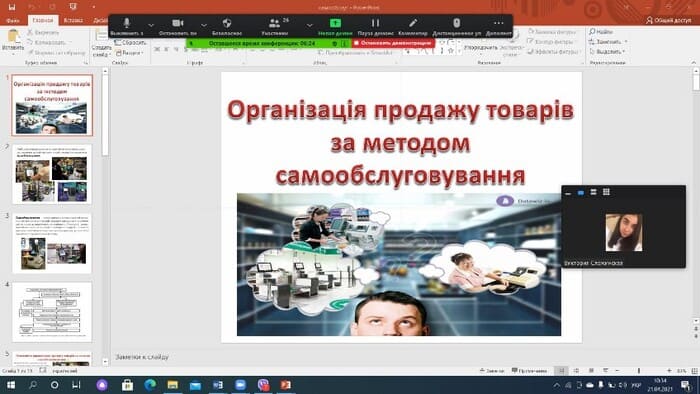
Task: Switch to the Вставка ribbon tab
Action: (x=73, y=20)
